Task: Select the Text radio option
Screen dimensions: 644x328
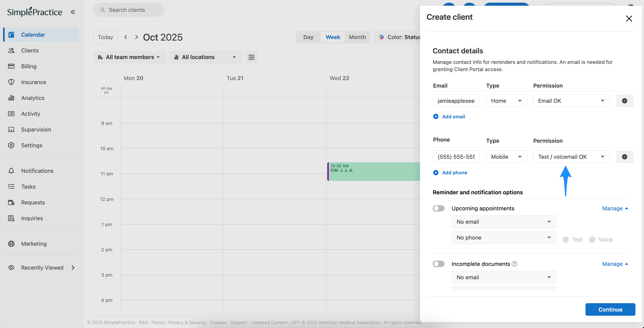Action: (x=565, y=240)
